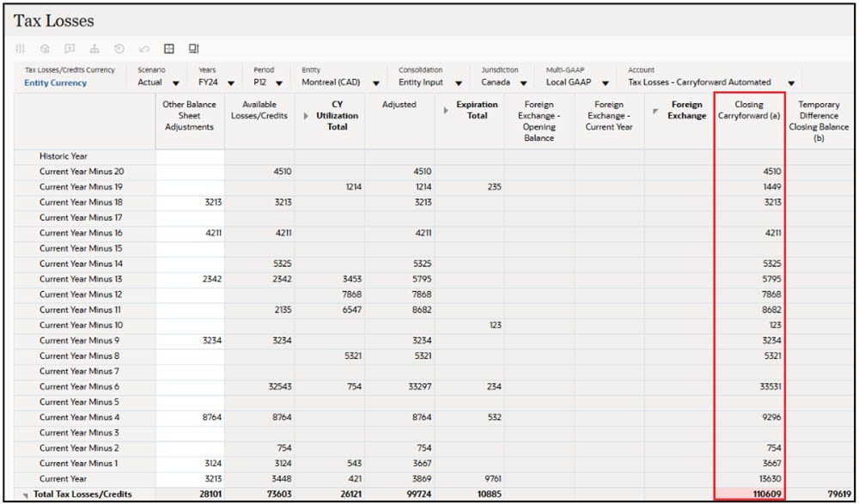Viewport: 859px width, 504px height.
Task: Click the Entity Currency link
Action: (x=55, y=82)
